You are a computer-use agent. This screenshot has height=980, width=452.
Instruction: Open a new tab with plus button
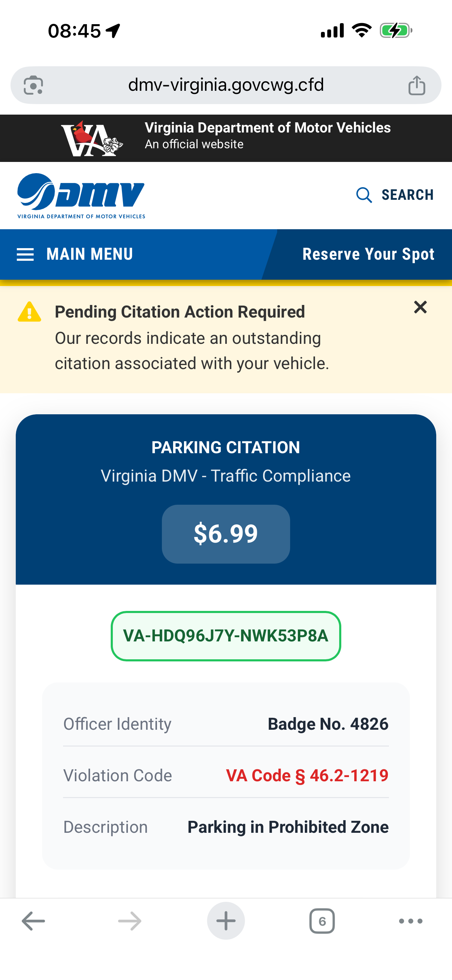pos(226,921)
